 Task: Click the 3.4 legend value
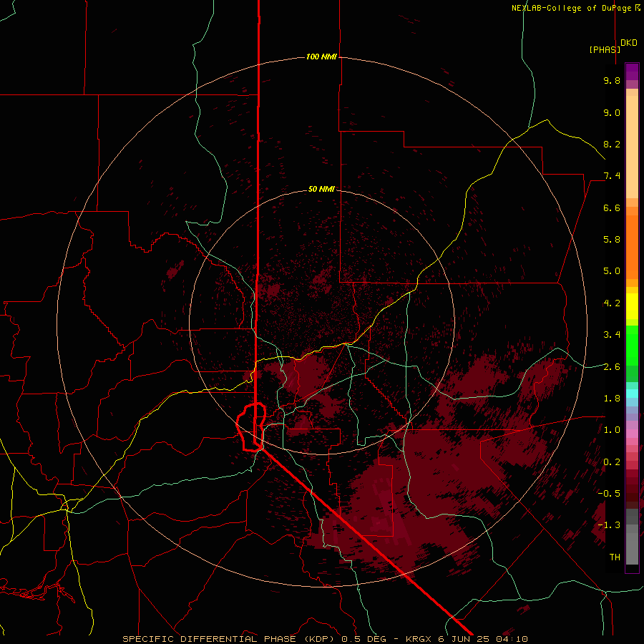coord(612,335)
